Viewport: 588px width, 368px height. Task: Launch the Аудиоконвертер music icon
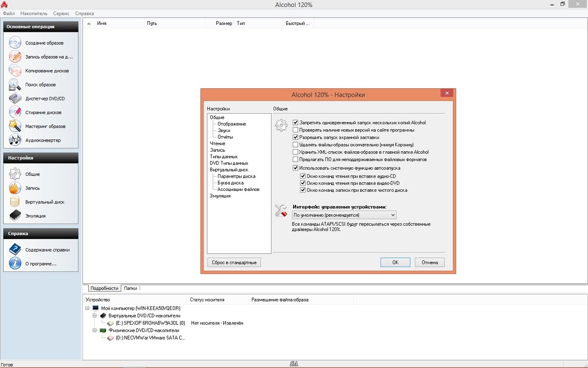(x=15, y=140)
